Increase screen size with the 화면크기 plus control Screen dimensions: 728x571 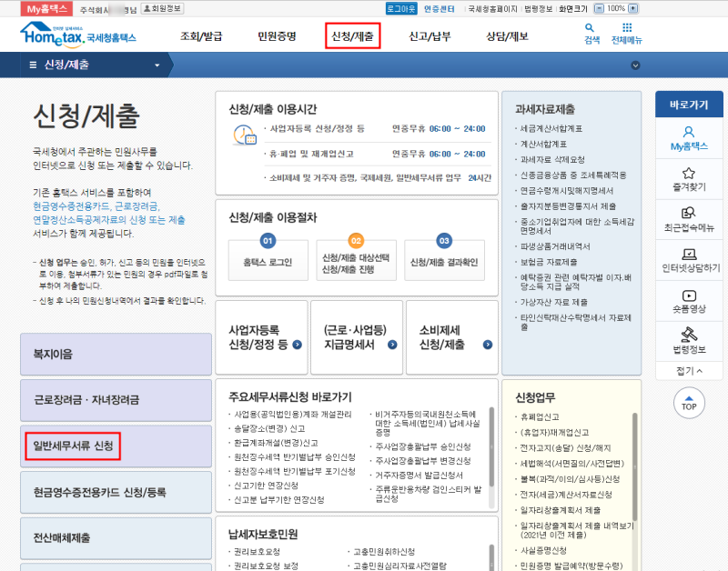coord(632,9)
